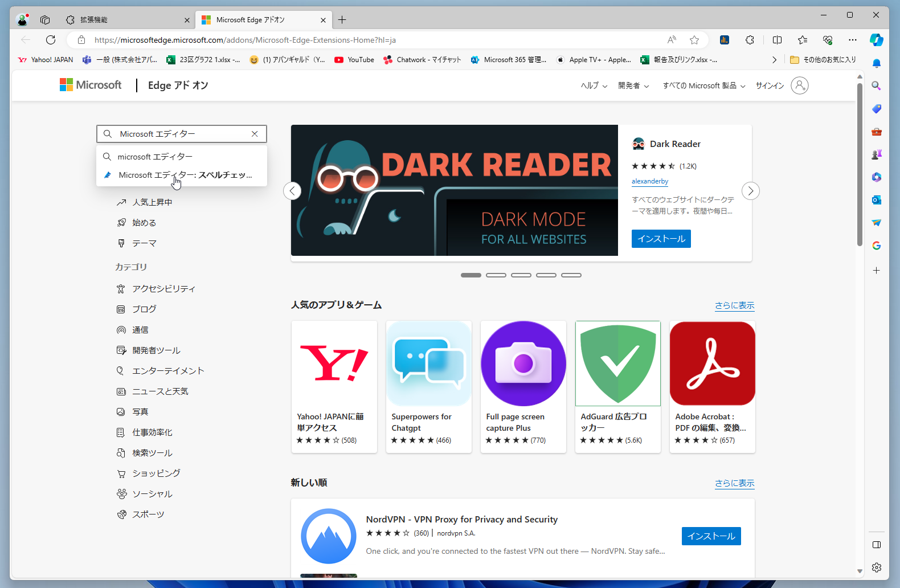
Task: Install the Dark Reader extension
Action: tap(661, 239)
